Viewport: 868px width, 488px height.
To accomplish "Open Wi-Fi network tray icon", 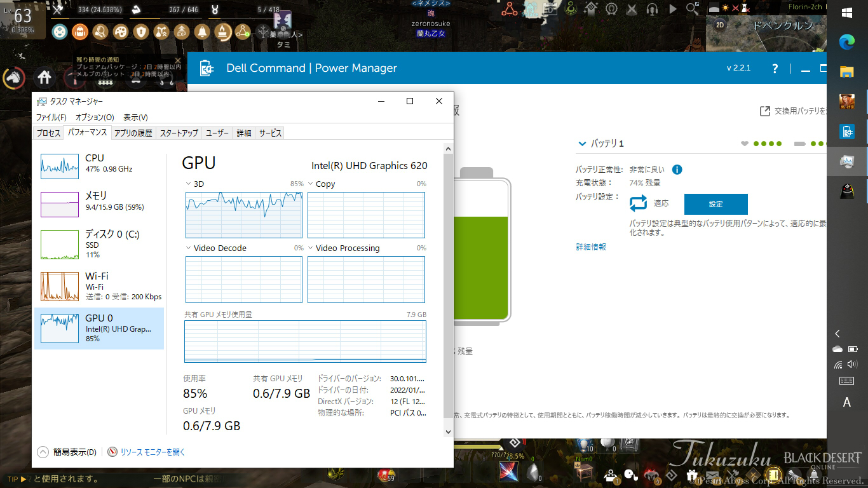I will (839, 365).
